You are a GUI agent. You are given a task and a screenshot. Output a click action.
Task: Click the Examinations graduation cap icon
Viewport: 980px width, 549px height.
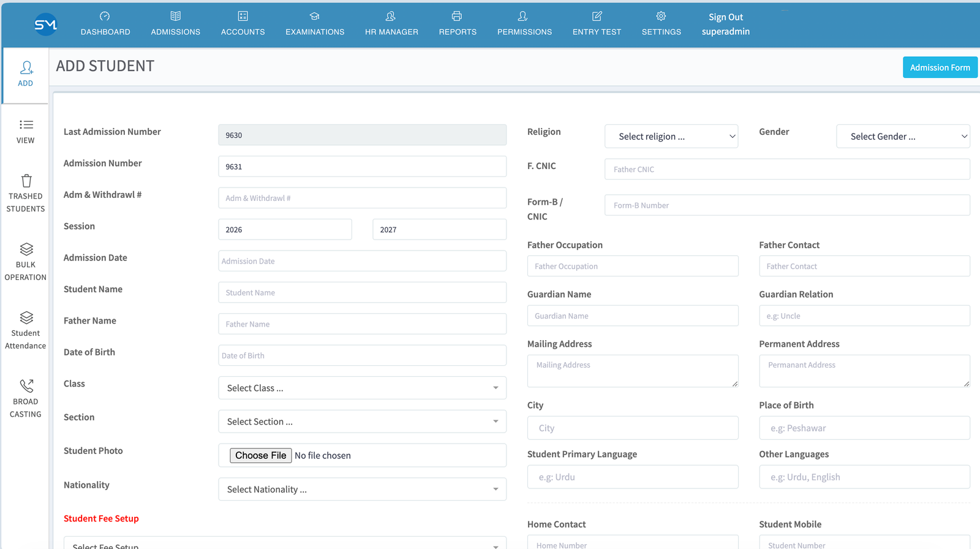315,16
